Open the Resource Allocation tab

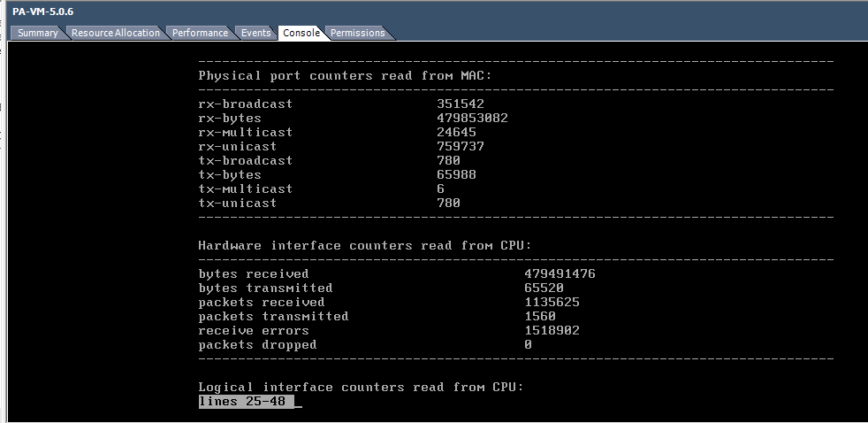pyautogui.click(x=116, y=33)
